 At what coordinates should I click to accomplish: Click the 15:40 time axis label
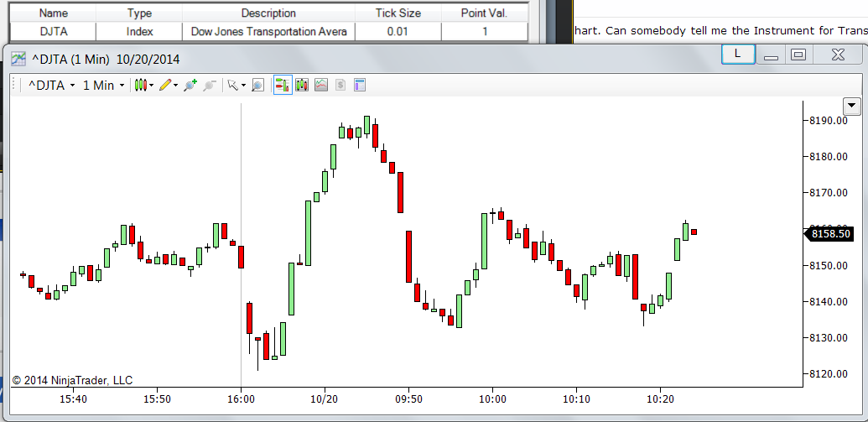click(73, 399)
